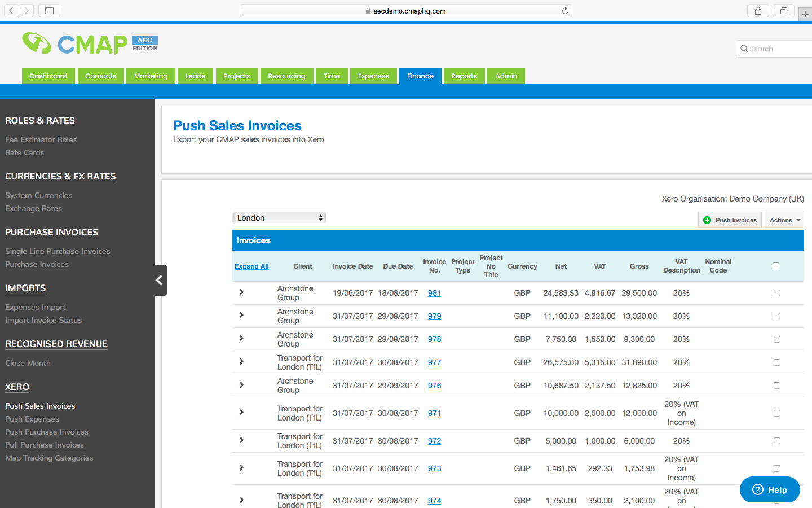Screen dimensions: 812x508
Task: Switch to the Leads tab
Action: [x=195, y=76]
